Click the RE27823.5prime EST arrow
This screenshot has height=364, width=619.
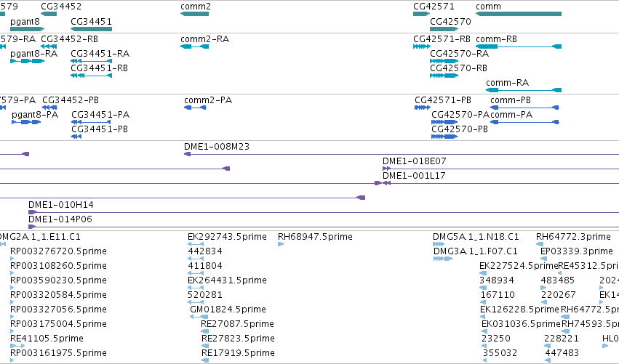(205, 347)
